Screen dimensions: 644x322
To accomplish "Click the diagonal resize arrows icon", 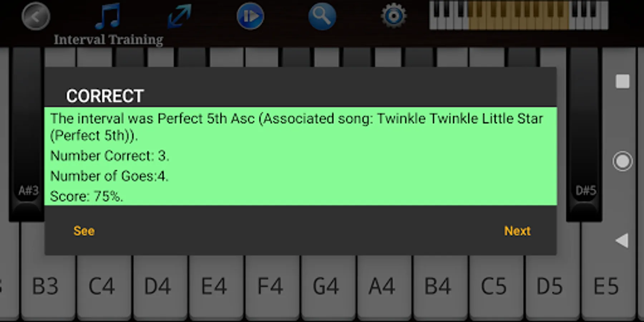I will (x=179, y=16).
